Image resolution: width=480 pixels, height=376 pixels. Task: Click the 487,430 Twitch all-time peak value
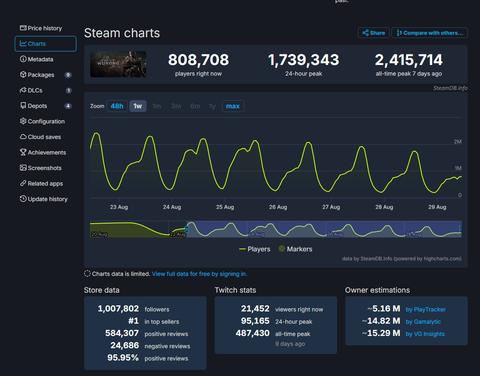pyautogui.click(x=252, y=333)
